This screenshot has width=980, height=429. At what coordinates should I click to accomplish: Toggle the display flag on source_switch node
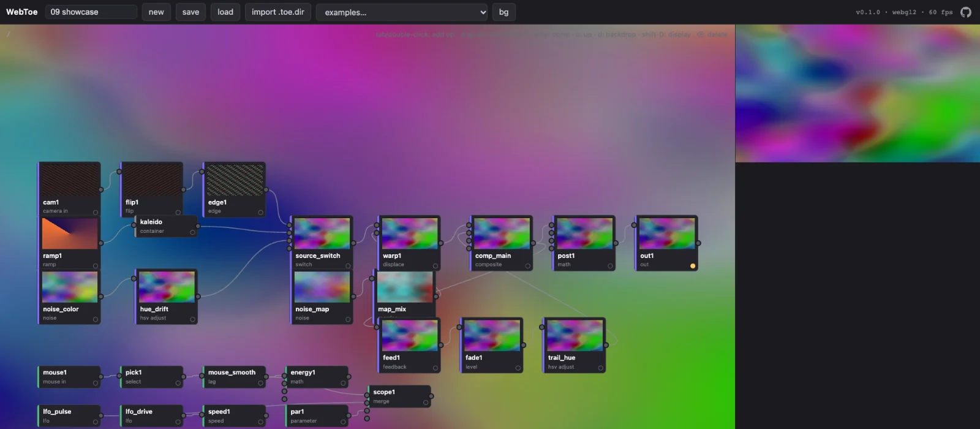coord(348,266)
